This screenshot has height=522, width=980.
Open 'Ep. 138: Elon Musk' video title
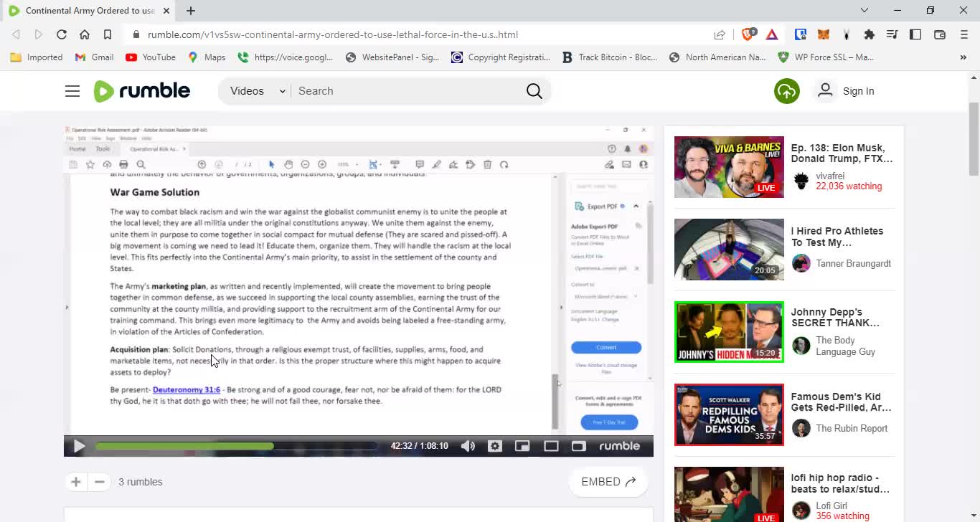pos(842,153)
